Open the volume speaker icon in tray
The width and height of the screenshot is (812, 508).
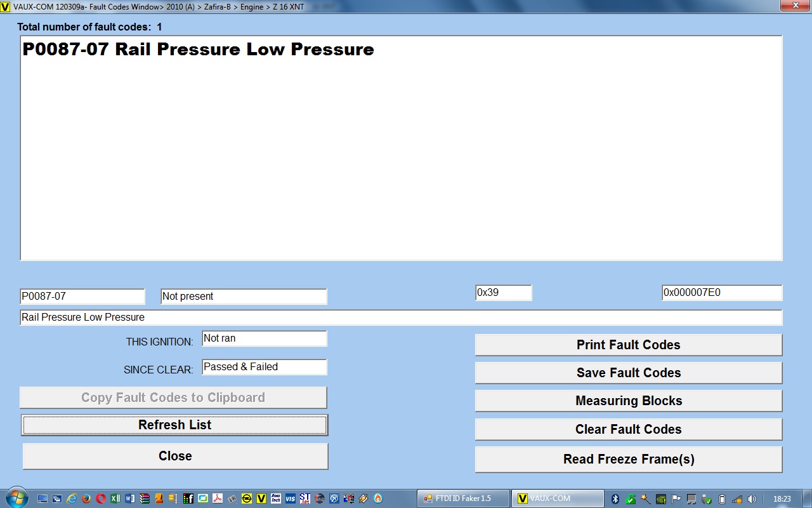pos(752,498)
